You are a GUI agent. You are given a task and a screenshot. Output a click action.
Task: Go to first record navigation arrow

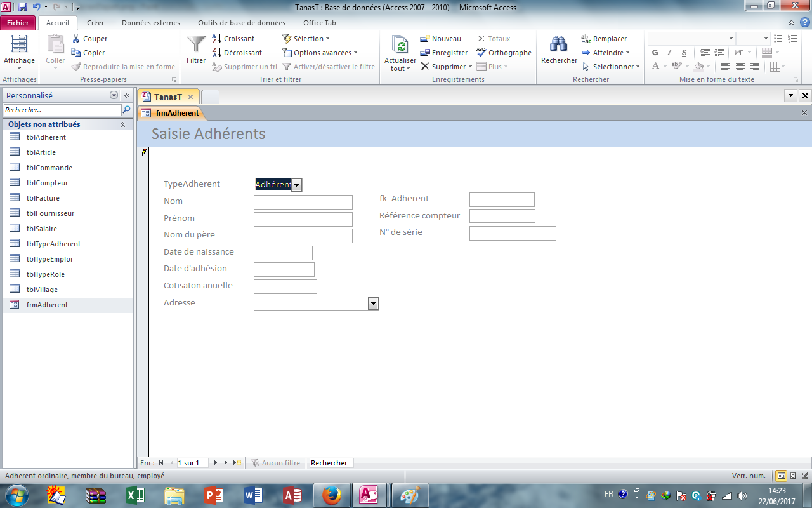click(161, 463)
